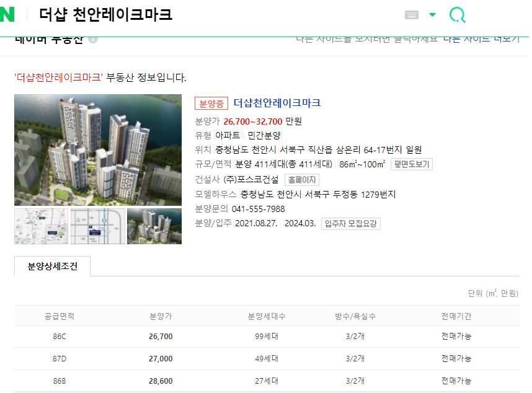Click the 분양세대수 column header
This screenshot has height=393, width=532.
[267, 316]
